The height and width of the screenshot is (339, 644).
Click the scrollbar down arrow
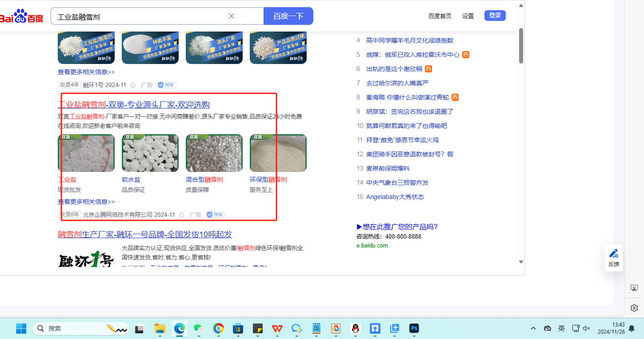pos(521,263)
